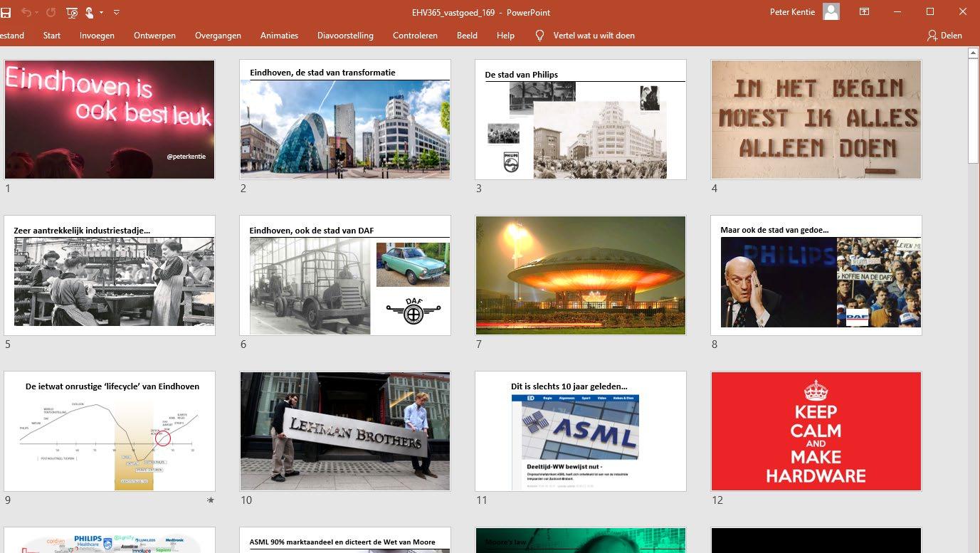Select the 'De stad van Philips' slide
Screen dimensions: 980x553
[x=581, y=120]
